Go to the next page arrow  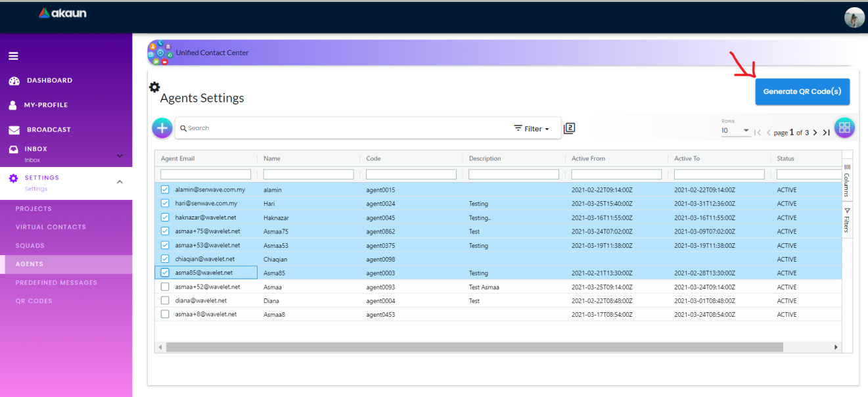[x=815, y=133]
